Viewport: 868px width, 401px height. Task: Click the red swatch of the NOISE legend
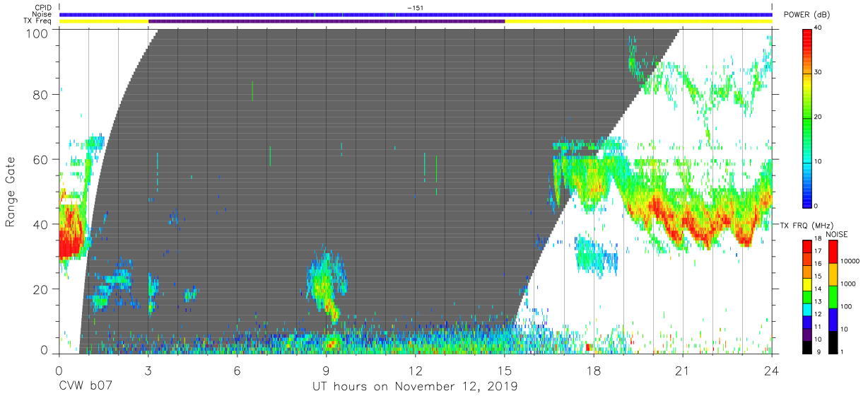tap(833, 252)
